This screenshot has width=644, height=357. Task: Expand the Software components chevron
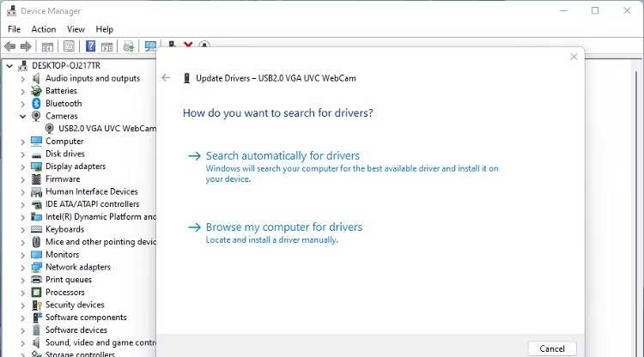pyautogui.click(x=22, y=318)
